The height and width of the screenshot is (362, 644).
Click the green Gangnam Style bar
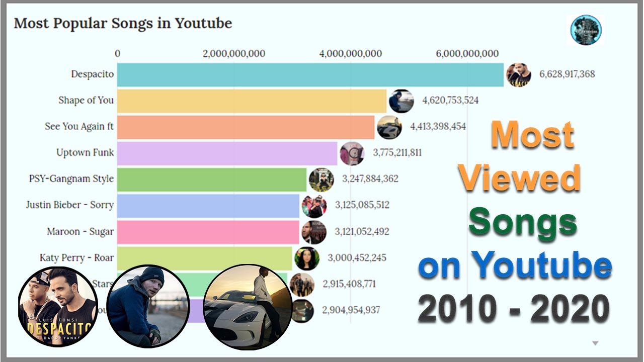pyautogui.click(x=212, y=179)
